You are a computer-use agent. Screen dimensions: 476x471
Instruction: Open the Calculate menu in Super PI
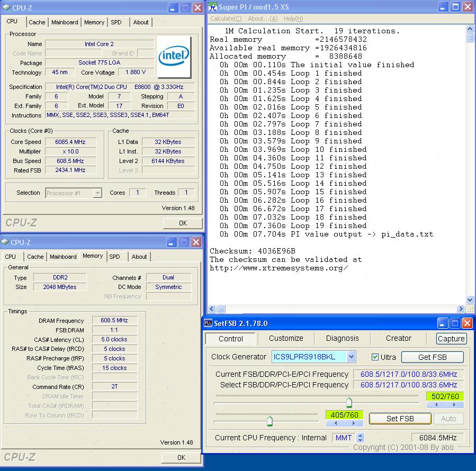[226, 19]
